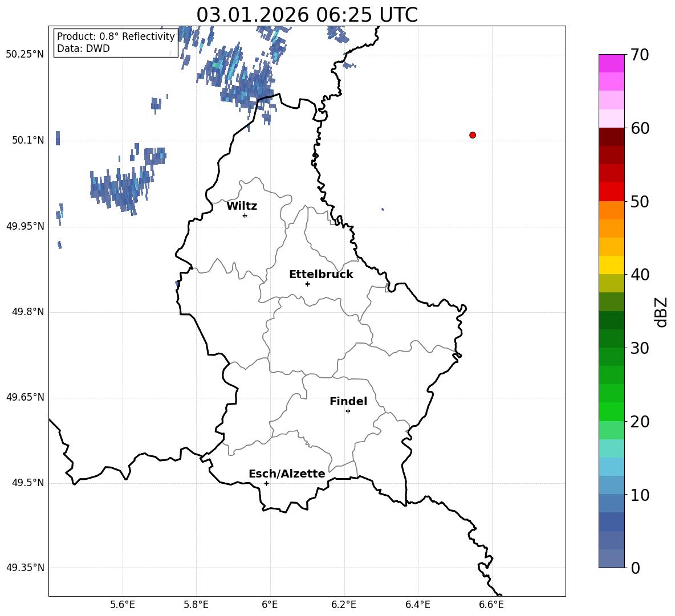The height and width of the screenshot is (616, 675).
Task: Pick the magenta top colorbar segment
Action: (x=612, y=63)
